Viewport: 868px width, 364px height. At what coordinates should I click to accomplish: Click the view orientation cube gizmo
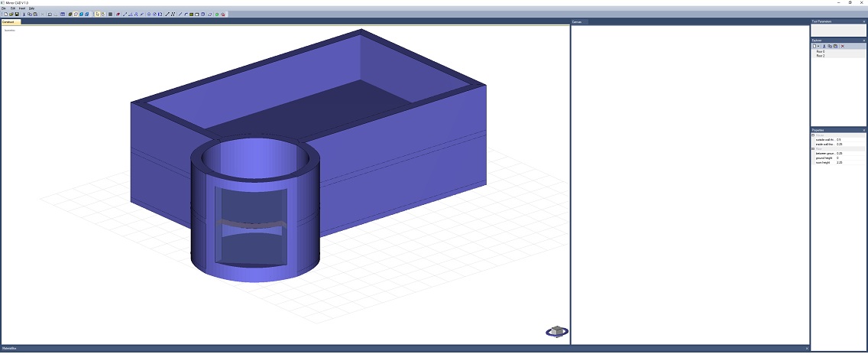(x=557, y=331)
